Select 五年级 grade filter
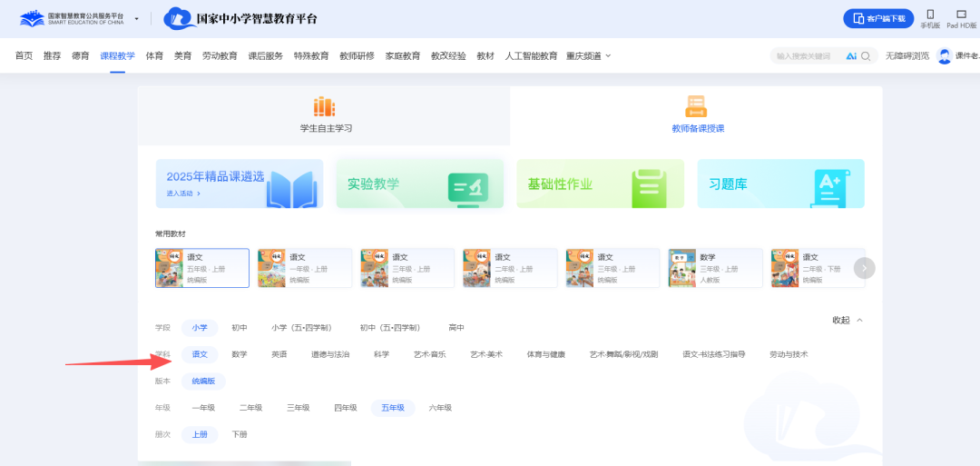 [393, 408]
